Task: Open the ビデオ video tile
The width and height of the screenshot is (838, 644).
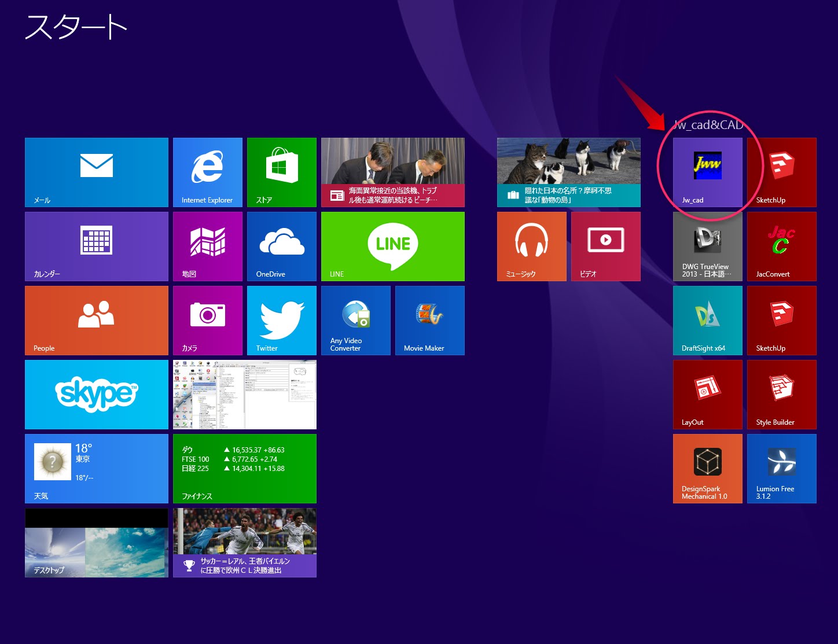Action: pos(606,246)
